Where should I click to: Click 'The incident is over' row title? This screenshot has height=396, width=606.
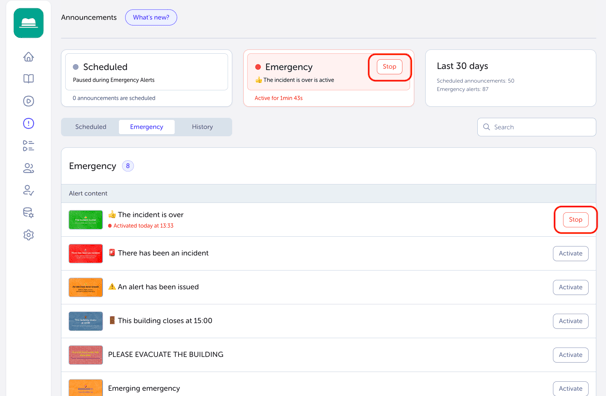[151, 214]
